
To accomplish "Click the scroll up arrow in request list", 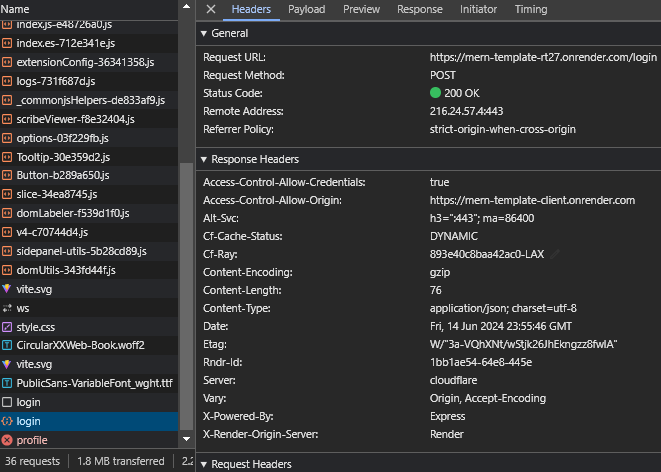I will tap(186, 6).
